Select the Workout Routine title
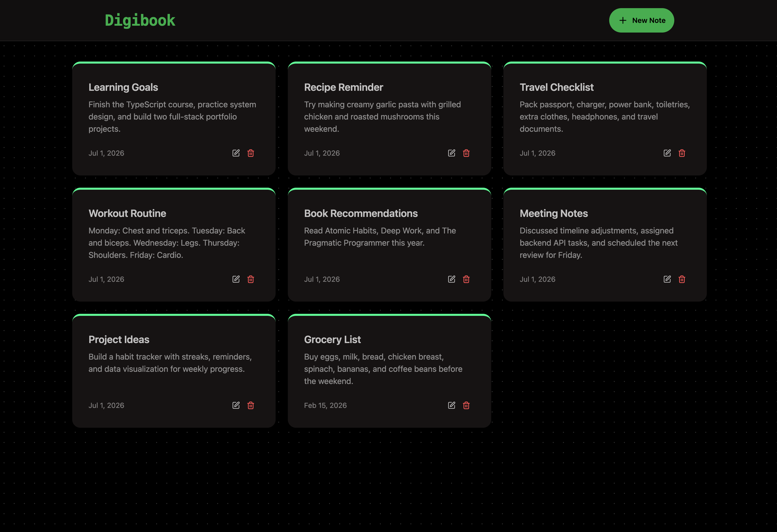This screenshot has height=532, width=777. coord(127,213)
